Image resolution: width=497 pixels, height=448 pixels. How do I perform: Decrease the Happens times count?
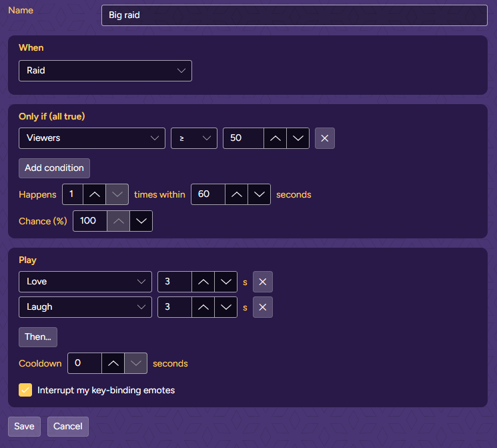click(117, 194)
